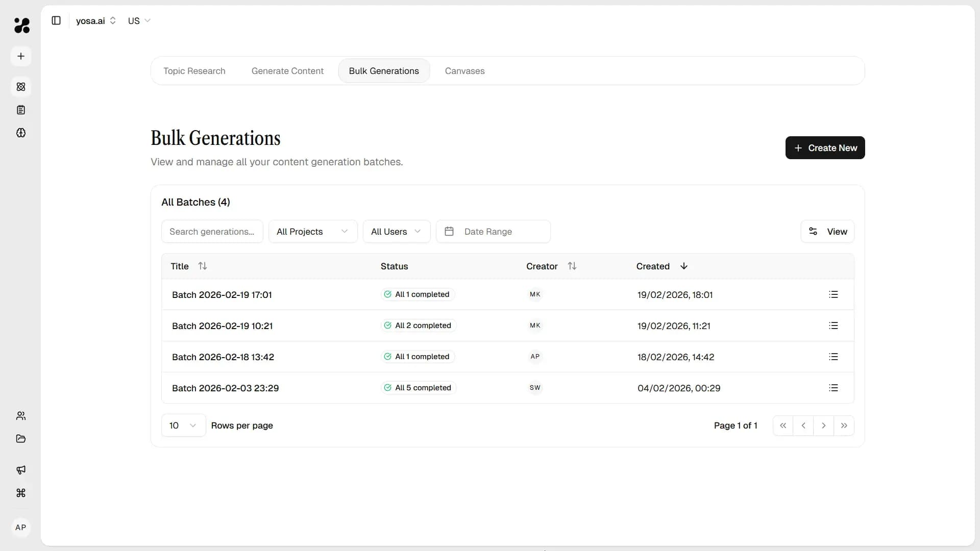Open the announcements megaphone icon
980x551 pixels.
[x=21, y=470]
